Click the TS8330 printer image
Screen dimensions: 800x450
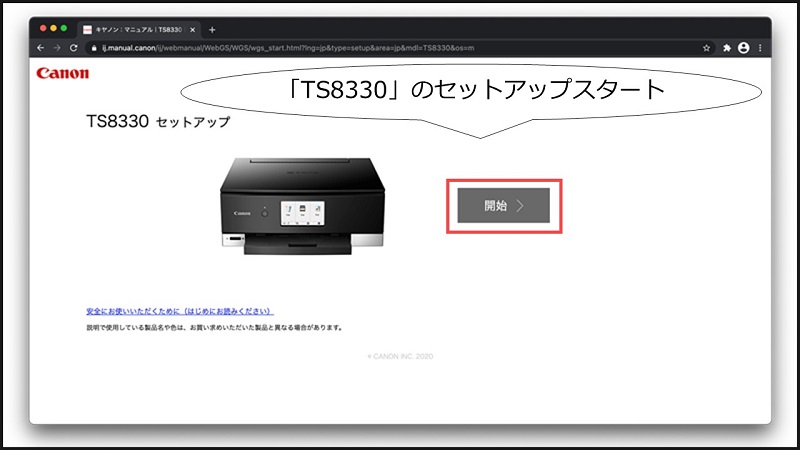303,206
